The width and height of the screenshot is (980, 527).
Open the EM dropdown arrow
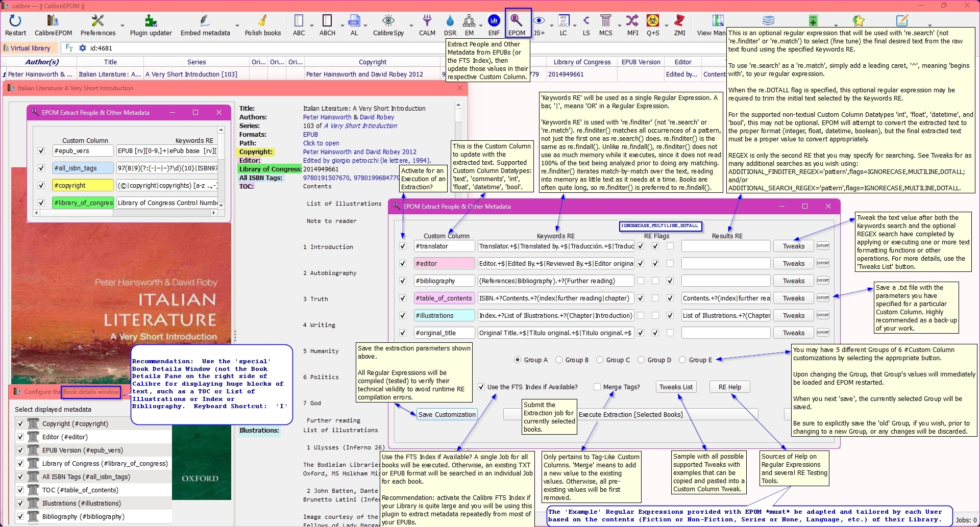(x=481, y=25)
